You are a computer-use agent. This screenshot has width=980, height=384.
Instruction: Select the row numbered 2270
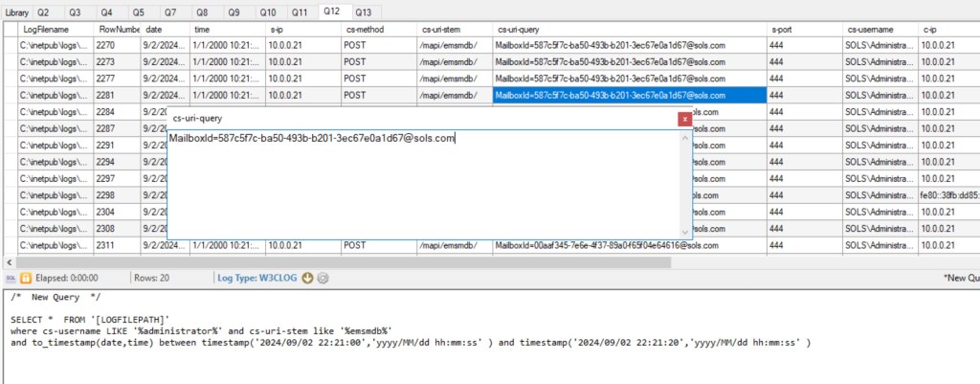106,45
